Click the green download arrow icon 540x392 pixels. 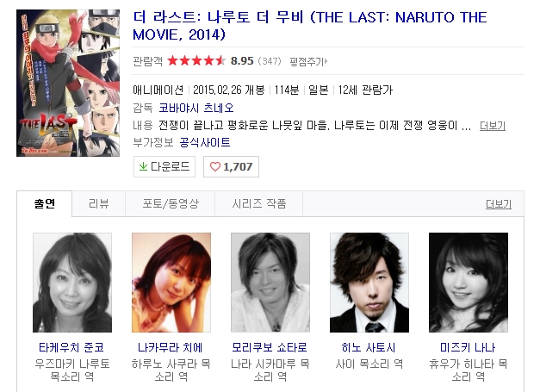click(x=143, y=167)
